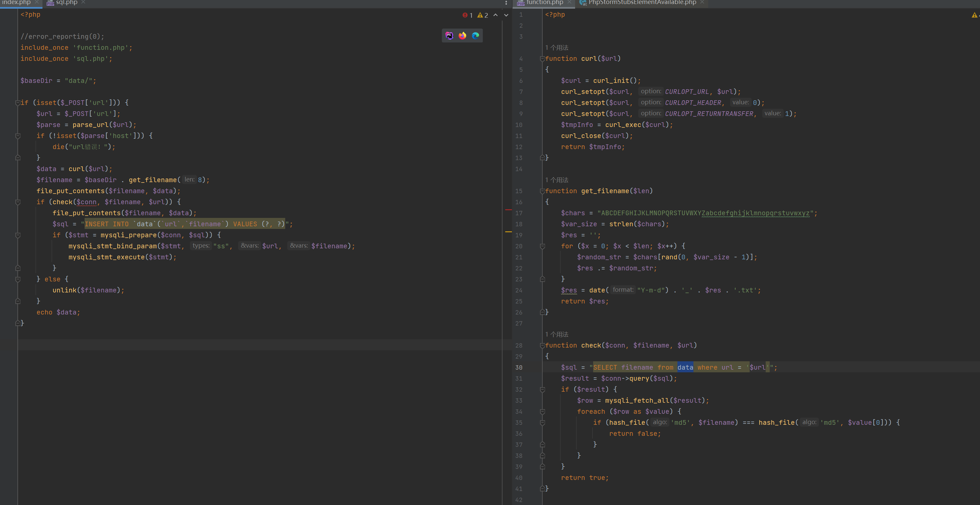Click the $baseDir variable declaration
Image resolution: width=980 pixels, height=505 pixels.
point(36,81)
